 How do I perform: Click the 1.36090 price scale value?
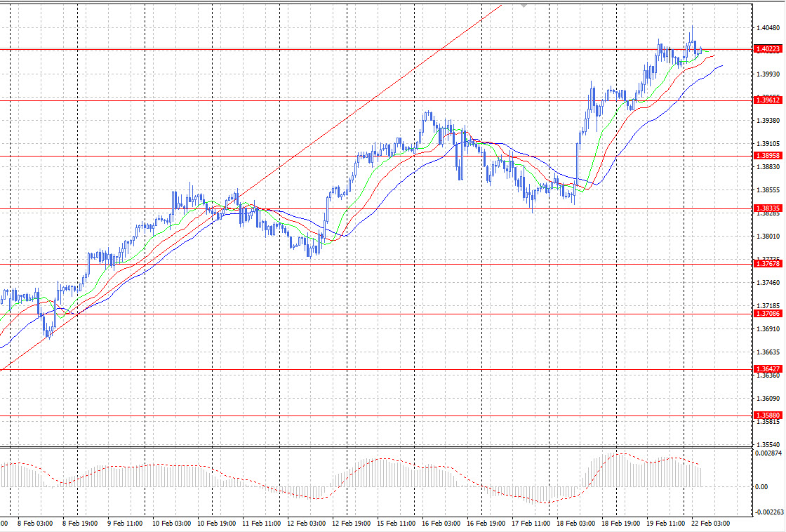pyautogui.click(x=768, y=399)
